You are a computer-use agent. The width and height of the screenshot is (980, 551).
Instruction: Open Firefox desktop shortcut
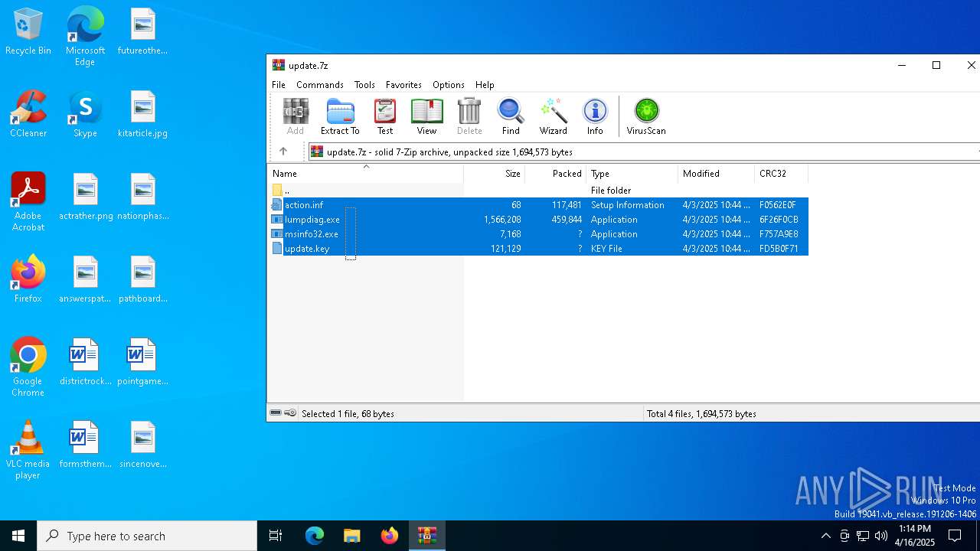pyautogui.click(x=28, y=279)
